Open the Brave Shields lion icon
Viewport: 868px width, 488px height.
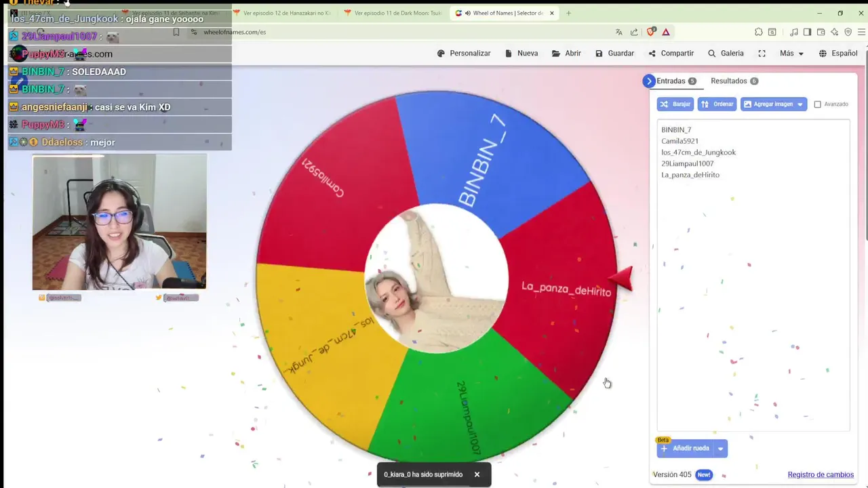coord(651,32)
